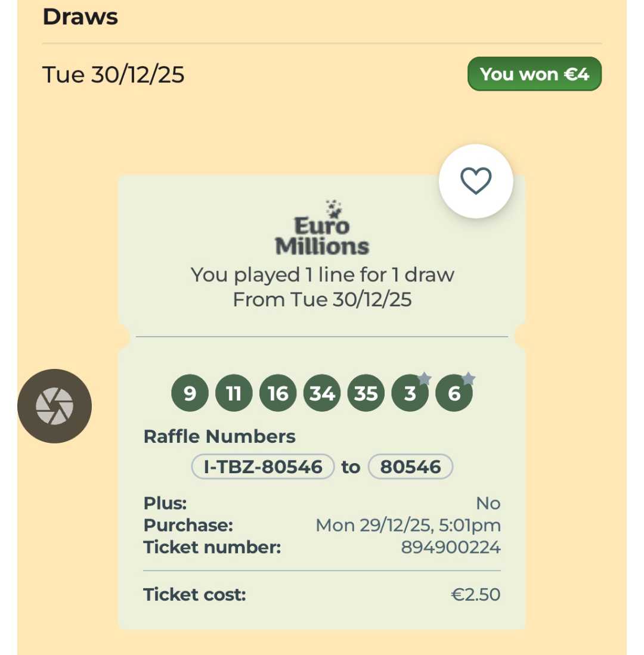Tap "You played 1 line for 1 draw" text
The width and height of the screenshot is (644, 655).
point(322,275)
